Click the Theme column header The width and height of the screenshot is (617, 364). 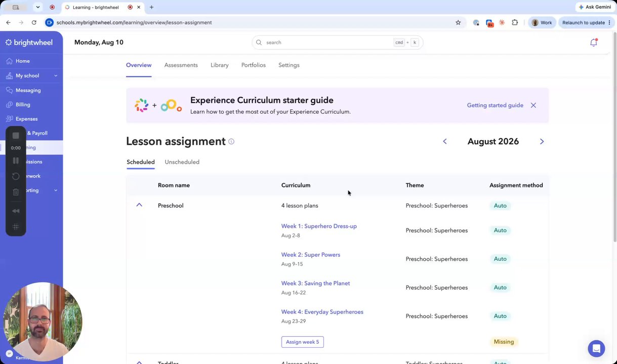415,186
